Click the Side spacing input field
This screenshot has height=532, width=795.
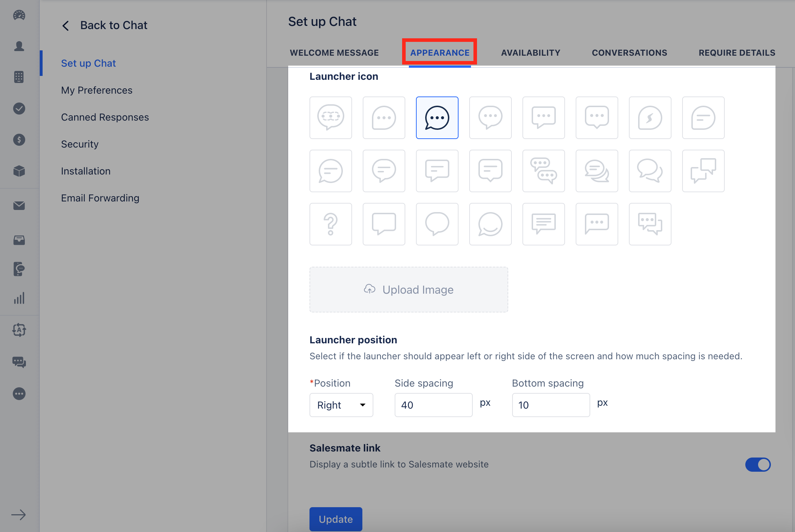[x=434, y=405]
